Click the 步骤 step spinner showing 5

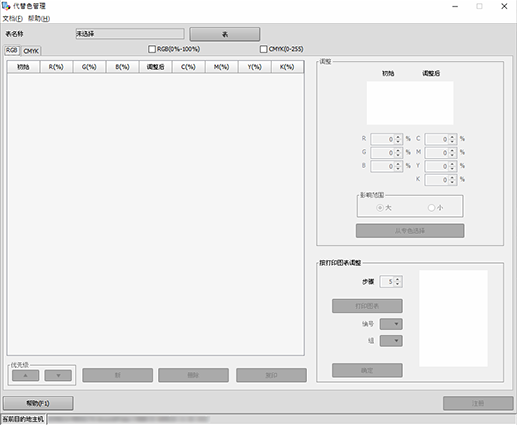391,282
